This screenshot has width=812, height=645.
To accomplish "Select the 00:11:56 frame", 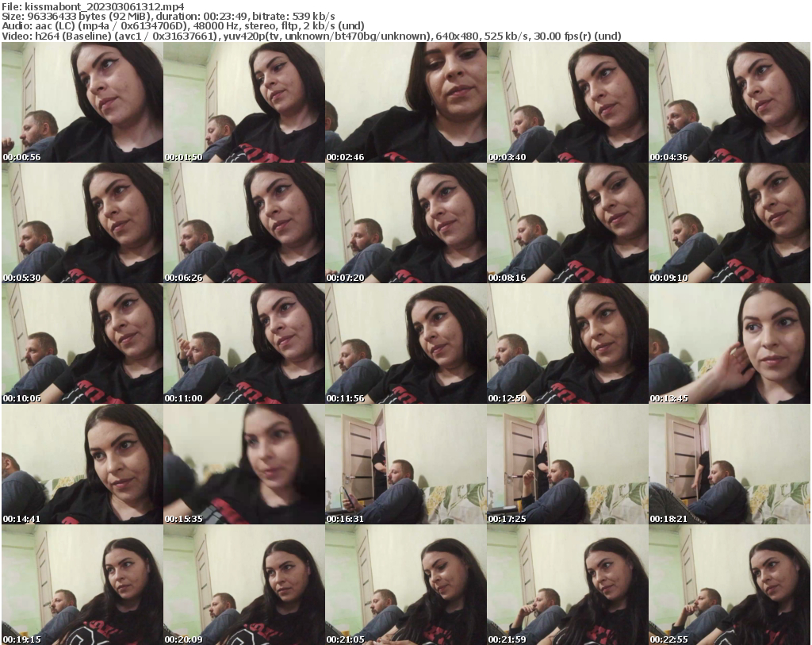I will 406,341.
